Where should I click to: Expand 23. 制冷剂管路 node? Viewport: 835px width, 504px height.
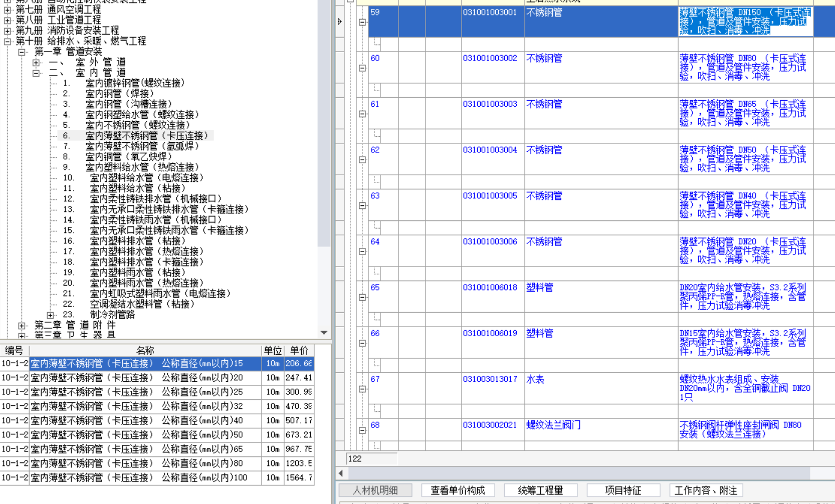click(50, 315)
